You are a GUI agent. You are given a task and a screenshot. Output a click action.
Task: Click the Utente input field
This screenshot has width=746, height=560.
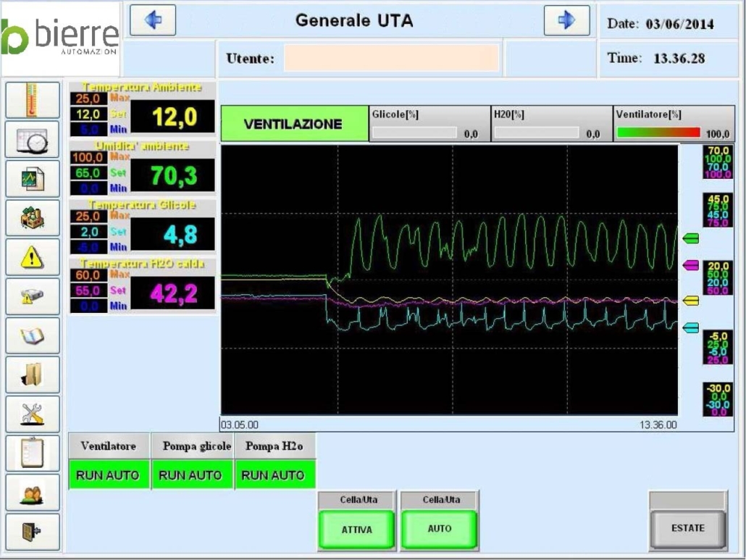click(391, 58)
